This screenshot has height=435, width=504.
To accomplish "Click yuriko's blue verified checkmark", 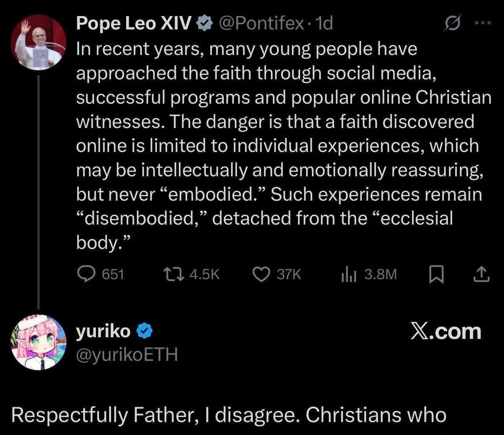I will click(x=145, y=331).
